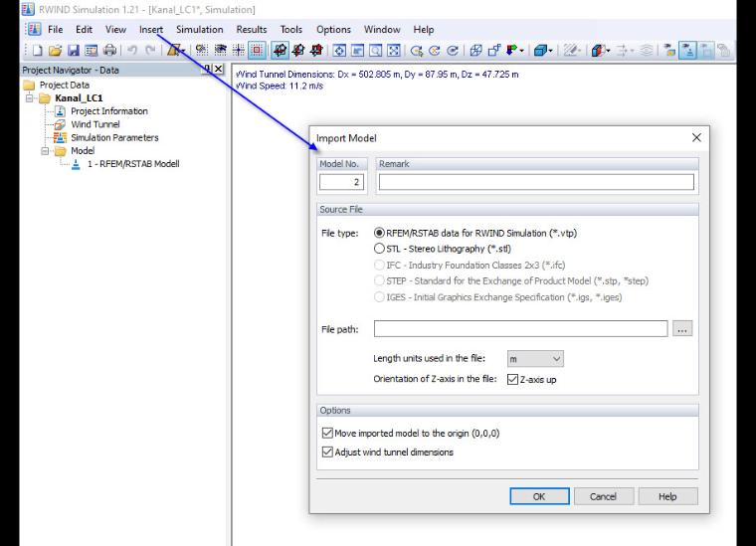Viewport: 756px width, 546px height.
Task: Open the Simulation menu
Action: click(x=200, y=30)
